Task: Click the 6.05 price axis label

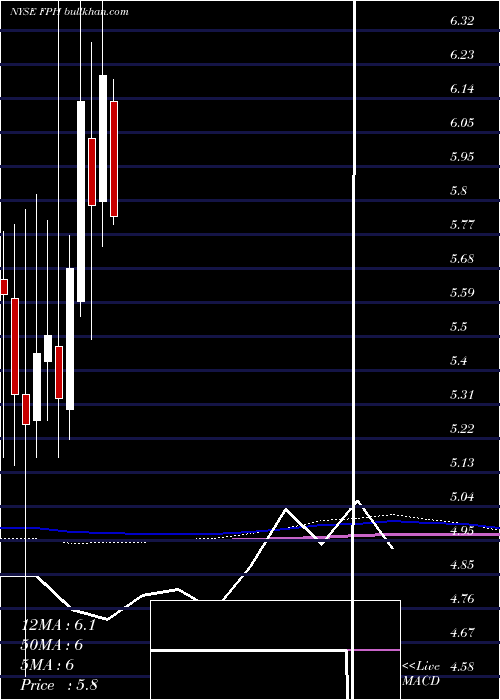Action: click(x=462, y=122)
